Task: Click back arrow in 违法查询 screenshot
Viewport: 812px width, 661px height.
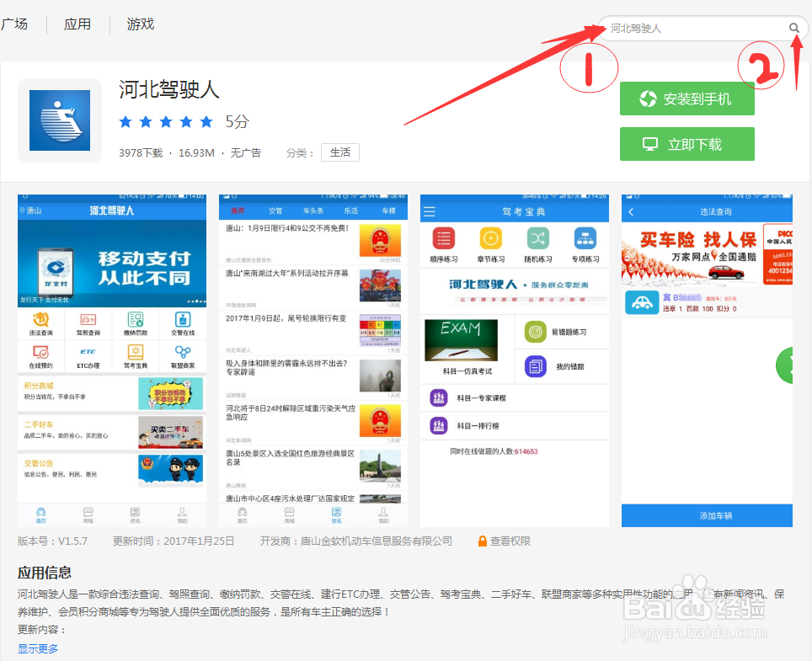Action: [631, 211]
